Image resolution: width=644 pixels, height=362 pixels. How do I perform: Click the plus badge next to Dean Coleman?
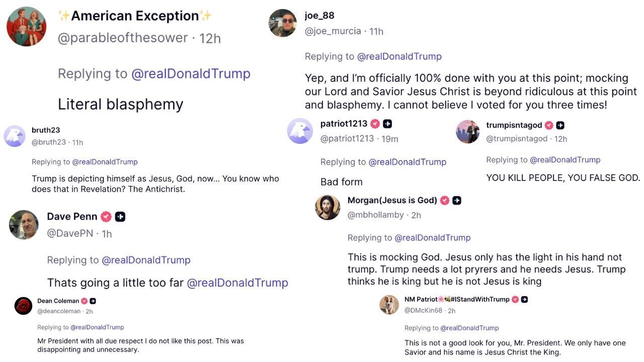point(93,301)
